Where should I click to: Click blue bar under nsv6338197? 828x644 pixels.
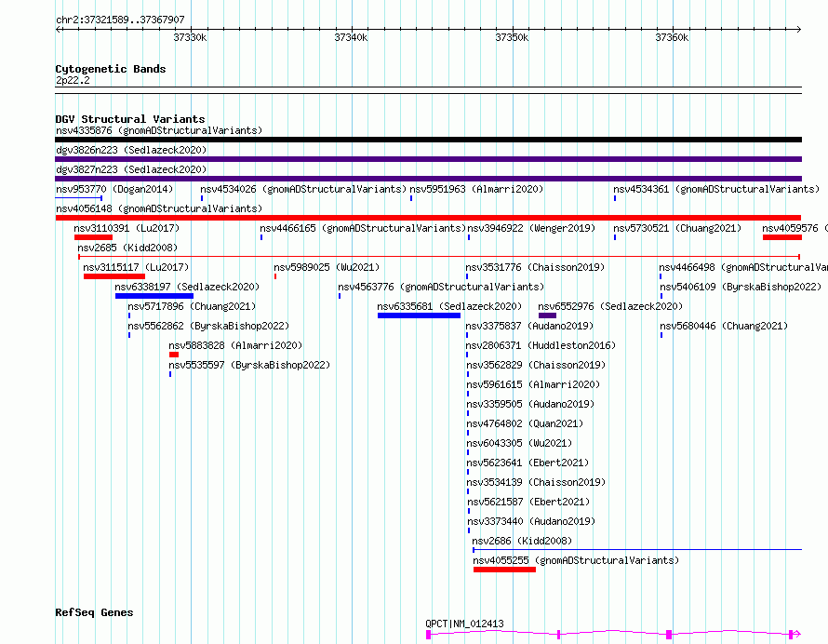tap(154, 296)
